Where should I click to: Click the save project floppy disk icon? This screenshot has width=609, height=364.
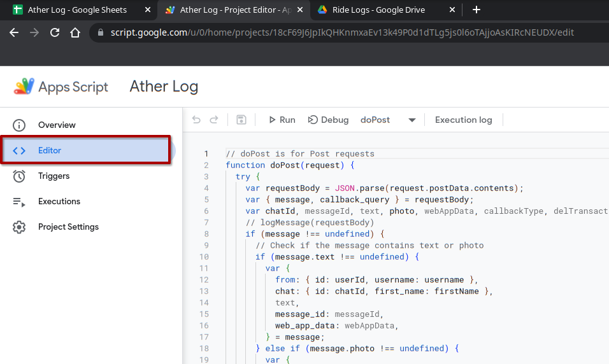point(241,120)
